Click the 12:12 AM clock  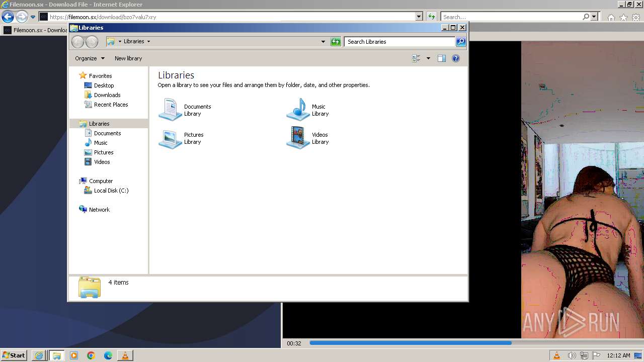point(618,355)
